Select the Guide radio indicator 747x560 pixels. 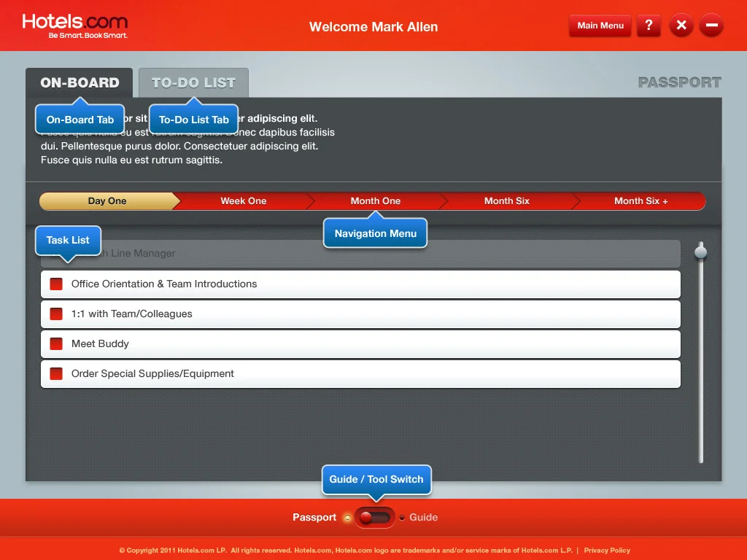click(x=402, y=518)
